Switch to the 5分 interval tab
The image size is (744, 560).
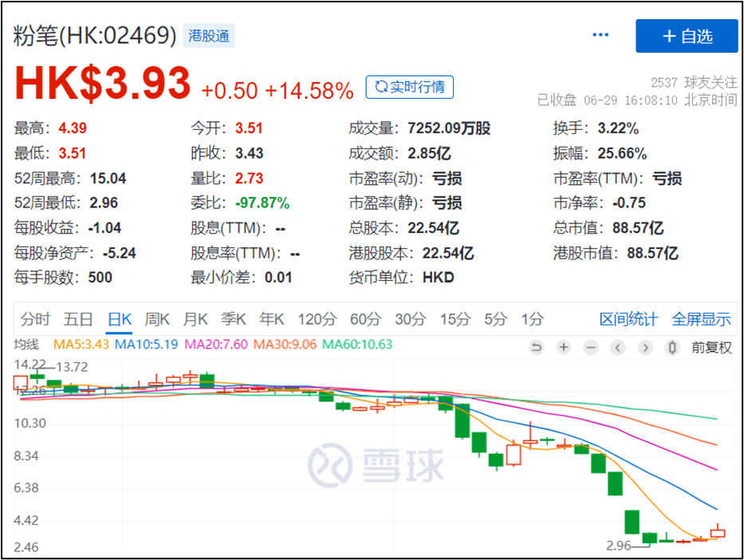pyautogui.click(x=496, y=319)
